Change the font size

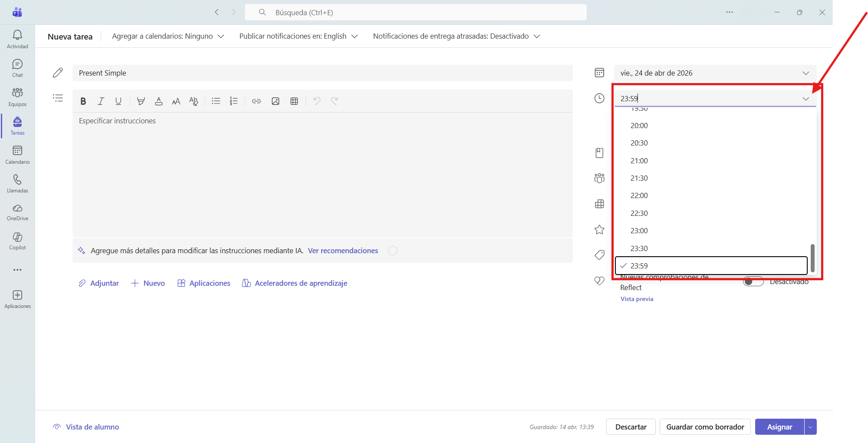pyautogui.click(x=176, y=101)
